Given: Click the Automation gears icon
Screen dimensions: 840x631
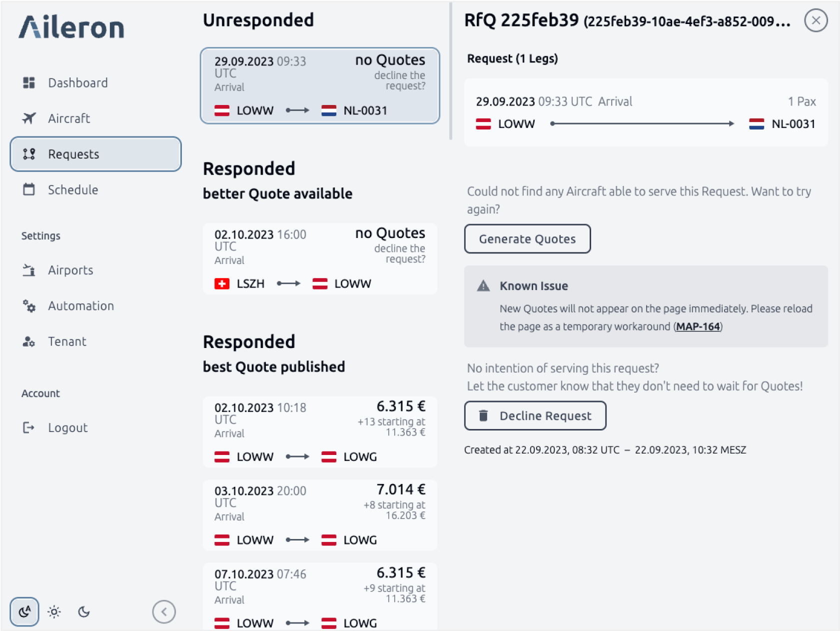Looking at the screenshot, I should pos(29,306).
